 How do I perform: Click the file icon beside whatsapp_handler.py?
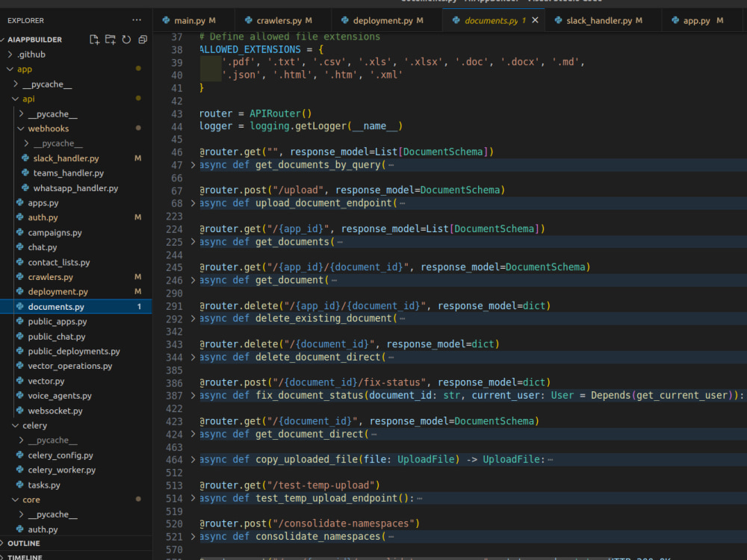click(25, 188)
